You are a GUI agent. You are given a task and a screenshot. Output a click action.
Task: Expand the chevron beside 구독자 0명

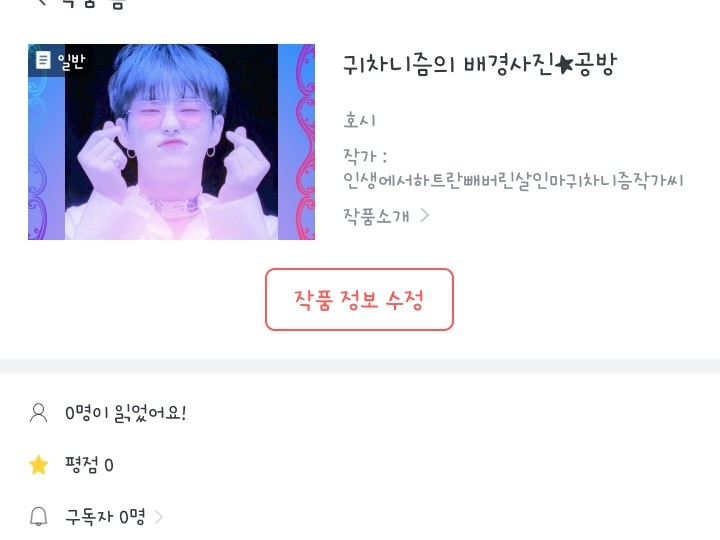159,517
